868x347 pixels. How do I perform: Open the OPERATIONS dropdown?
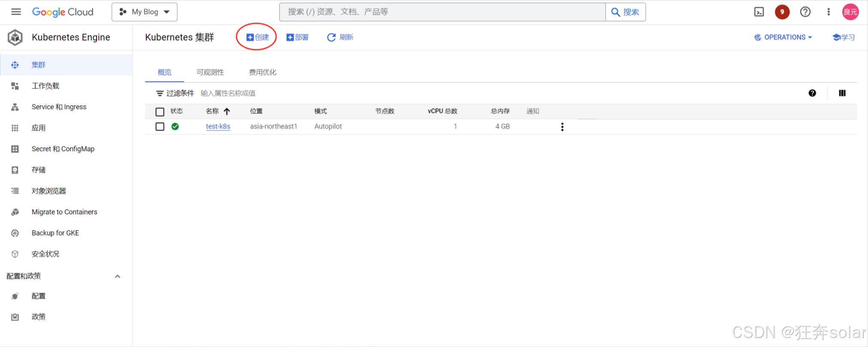click(x=783, y=37)
